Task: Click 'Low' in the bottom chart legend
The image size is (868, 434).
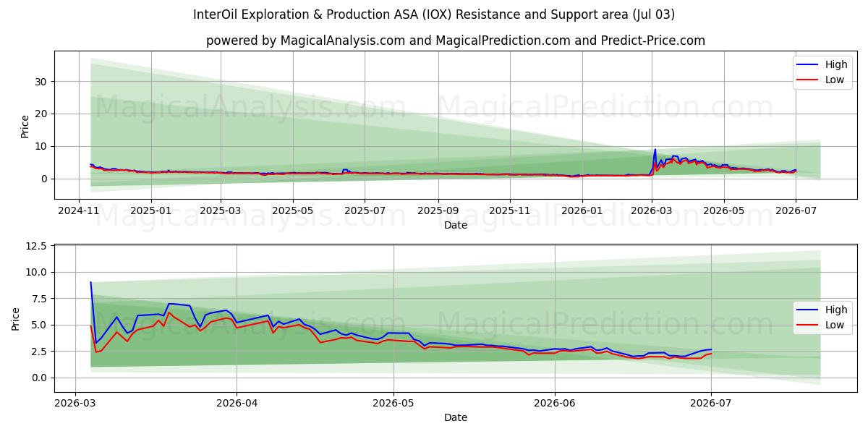Action: click(834, 325)
